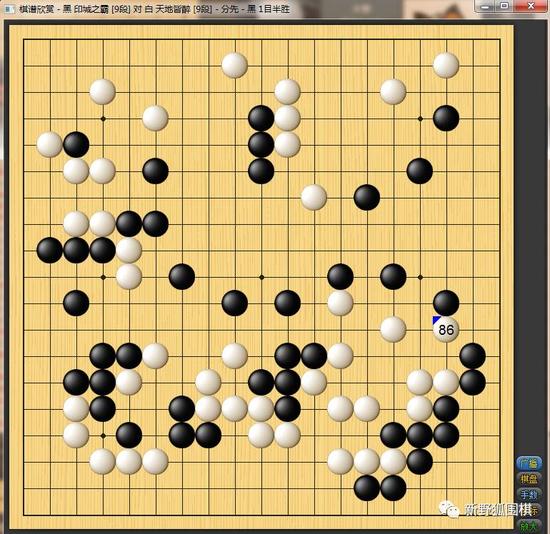The height and width of the screenshot is (534, 550).
Task: Open the 棋盘 board options button
Action: click(529, 479)
